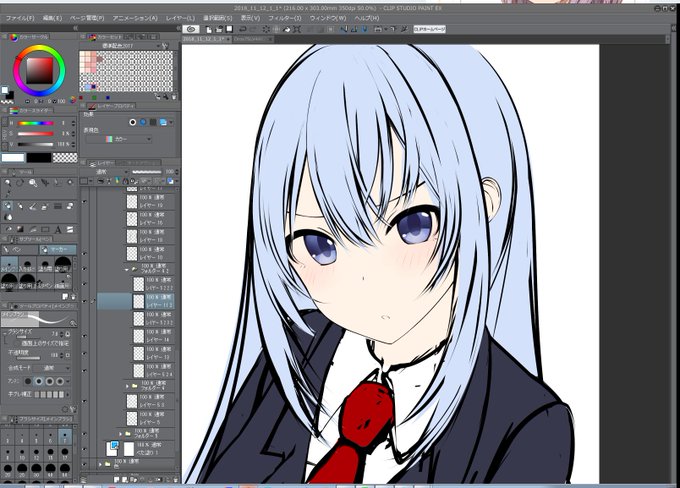The height and width of the screenshot is (488, 680).
Task: Pick the 'マーカー' marker sub tool group
Action: pyautogui.click(x=58, y=249)
